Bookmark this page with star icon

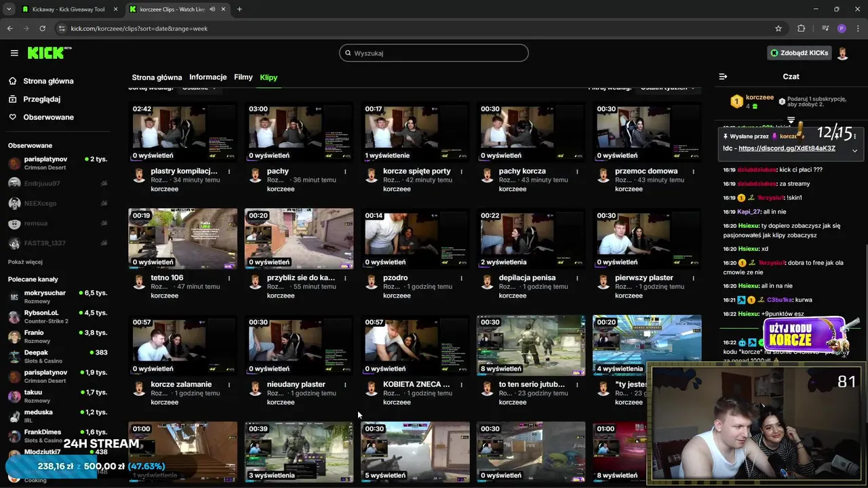click(x=778, y=28)
